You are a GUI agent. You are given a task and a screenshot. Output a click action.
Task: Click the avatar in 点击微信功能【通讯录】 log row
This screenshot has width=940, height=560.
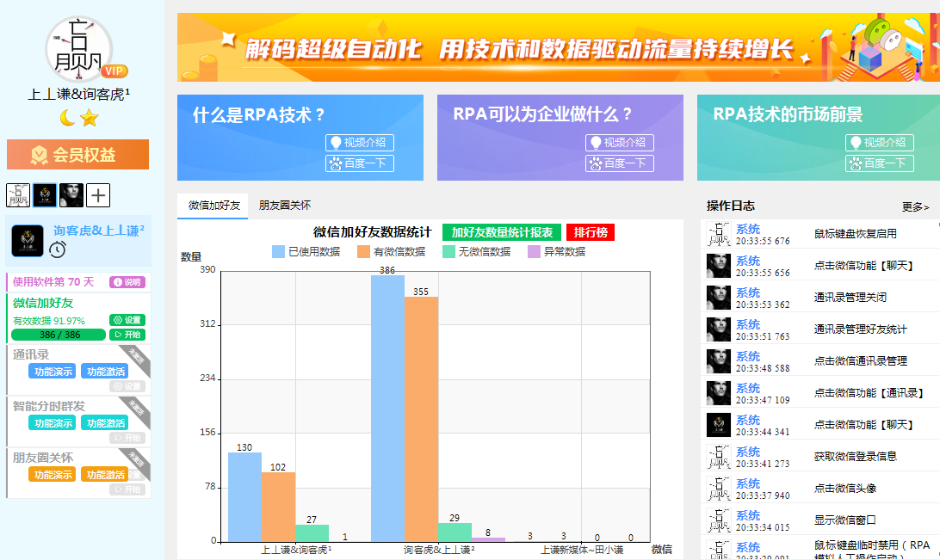(x=718, y=393)
